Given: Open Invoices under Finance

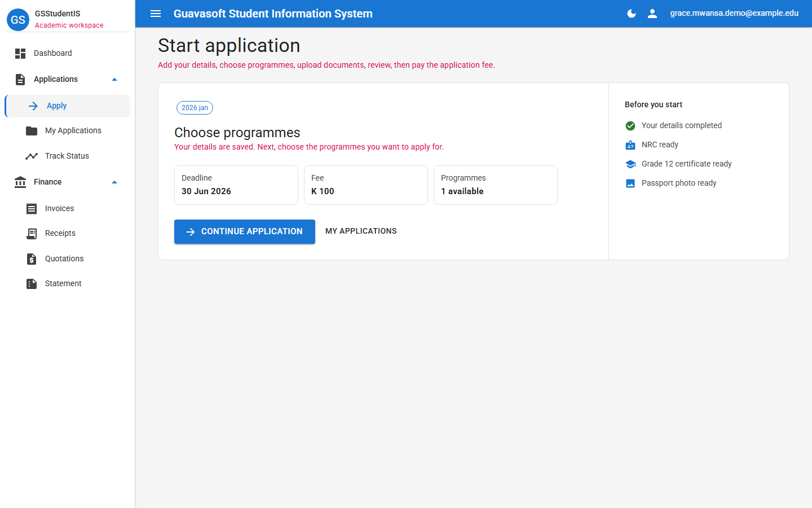Looking at the screenshot, I should click(x=67, y=209).
